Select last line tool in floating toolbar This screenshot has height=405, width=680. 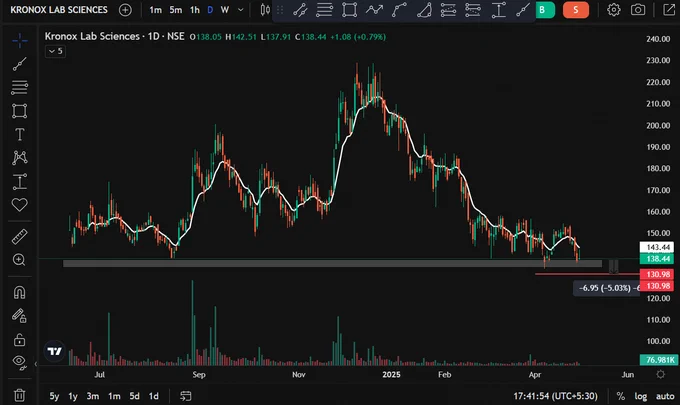(x=523, y=10)
